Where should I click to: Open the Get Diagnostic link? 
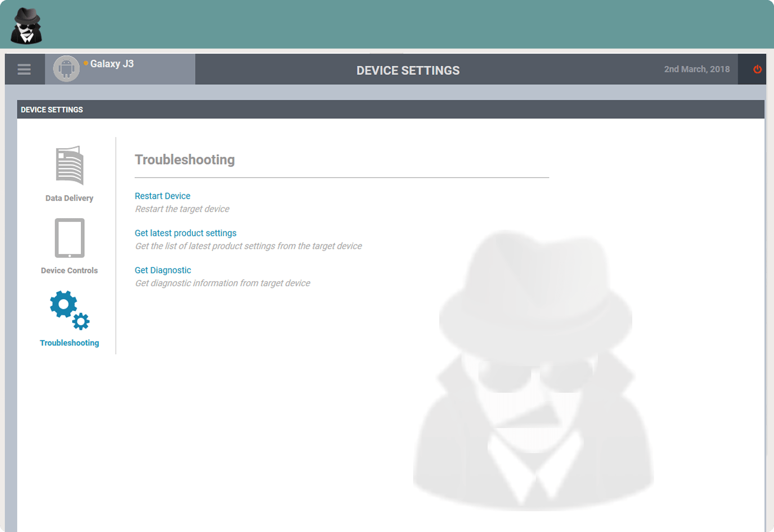click(x=163, y=270)
